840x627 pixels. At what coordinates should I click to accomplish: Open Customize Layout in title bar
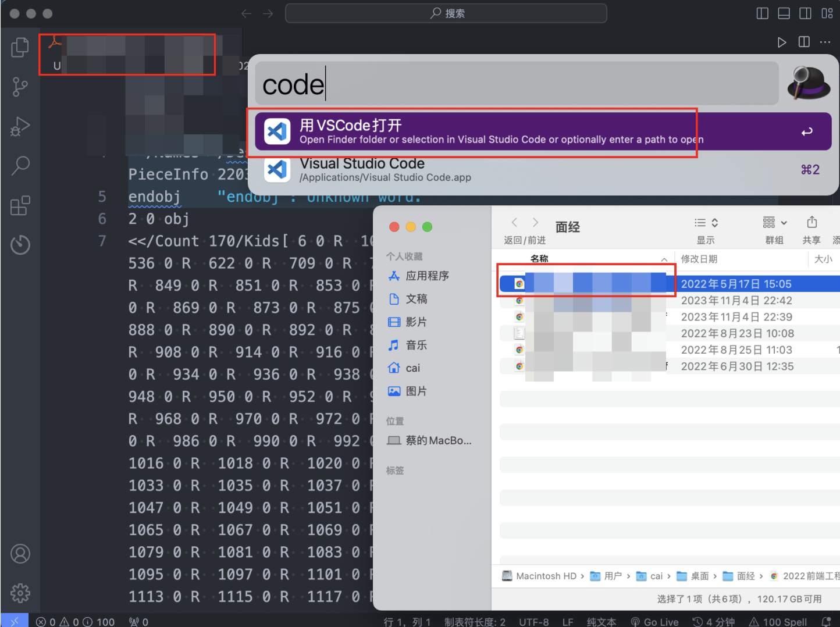pos(827,13)
